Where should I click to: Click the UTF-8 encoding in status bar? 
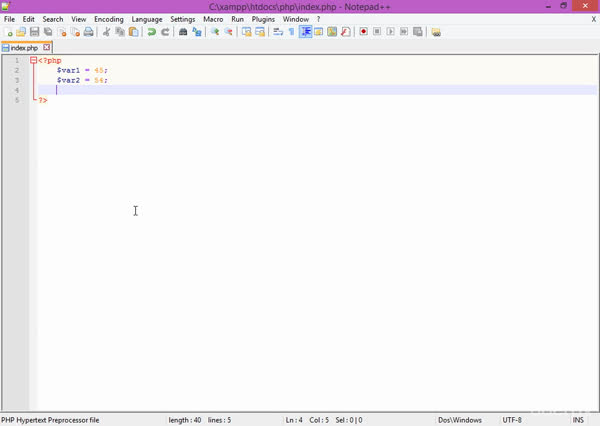coord(512,420)
